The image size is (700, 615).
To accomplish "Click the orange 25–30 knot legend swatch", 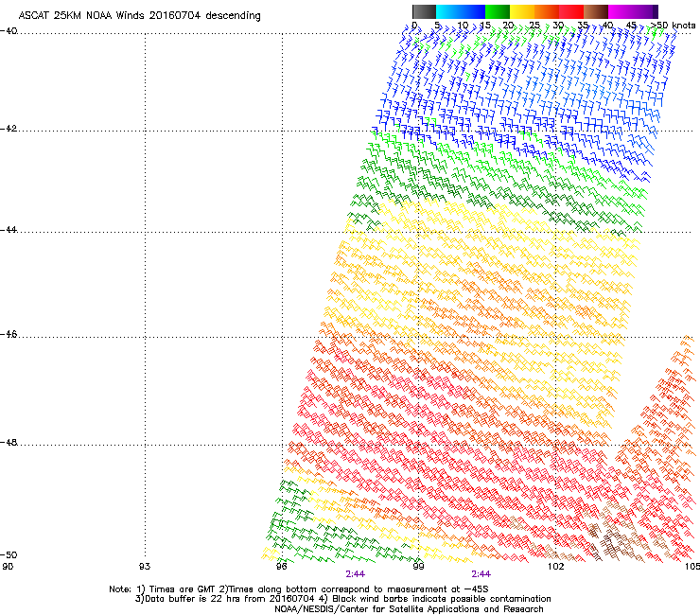I will coord(547,11).
